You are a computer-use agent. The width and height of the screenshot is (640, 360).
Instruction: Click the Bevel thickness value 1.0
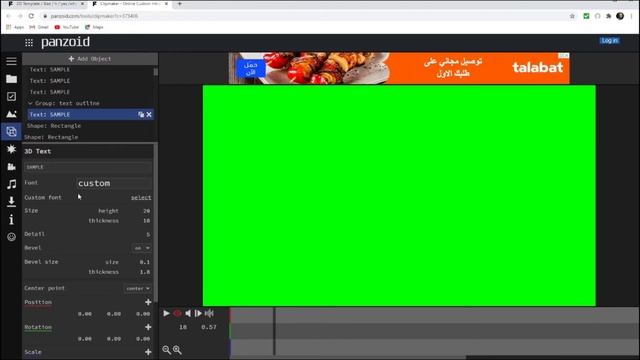pyautogui.click(x=144, y=272)
